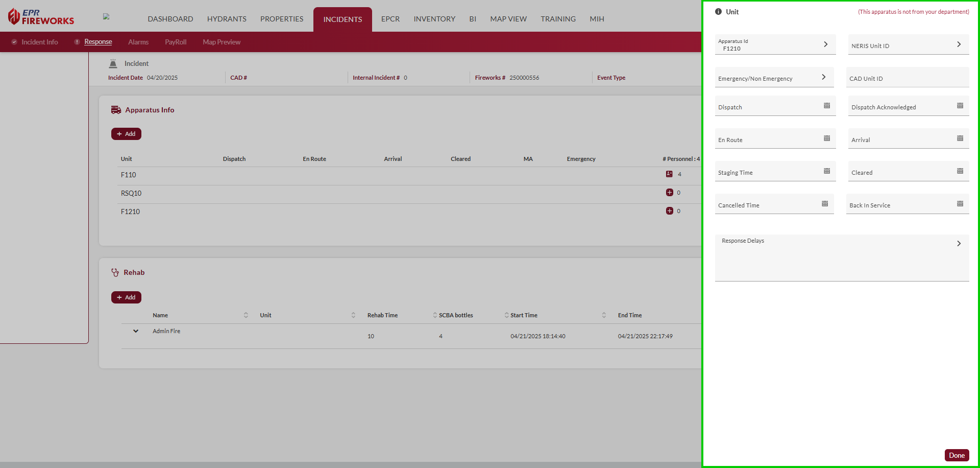The height and width of the screenshot is (468, 980).
Task: Open the NERIS Unit ID selector
Action: [x=959, y=44]
